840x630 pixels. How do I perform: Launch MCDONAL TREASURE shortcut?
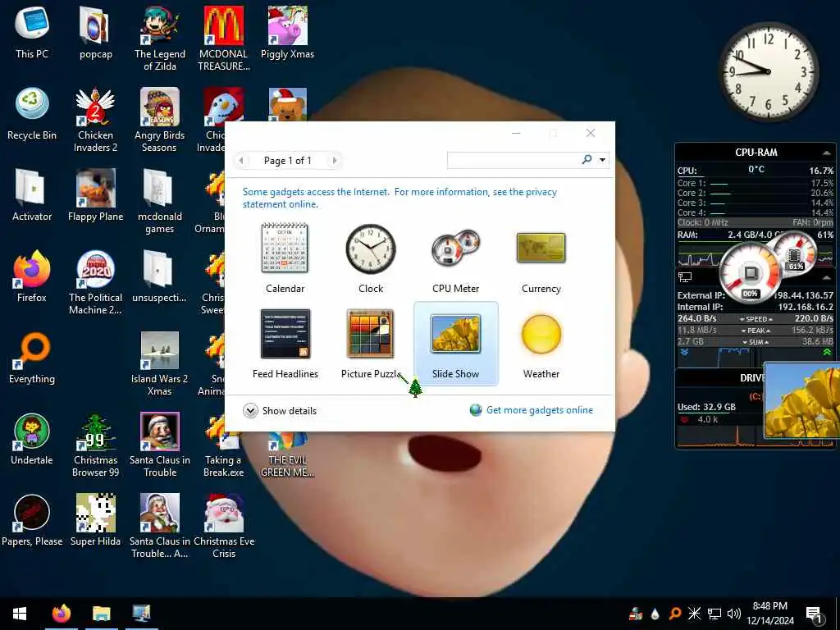(x=223, y=39)
